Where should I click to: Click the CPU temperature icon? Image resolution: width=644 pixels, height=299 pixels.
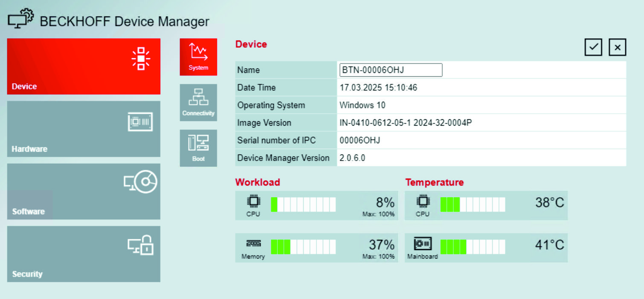click(423, 201)
